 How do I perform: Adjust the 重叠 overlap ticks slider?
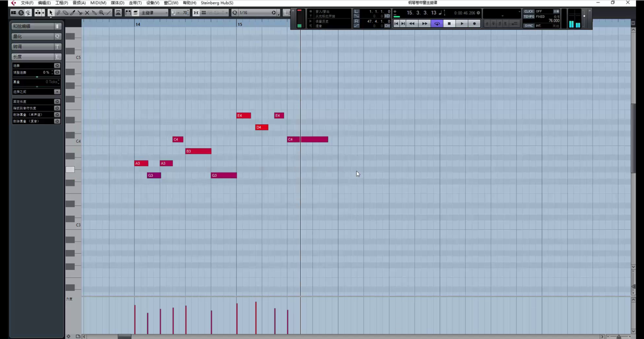tap(37, 87)
